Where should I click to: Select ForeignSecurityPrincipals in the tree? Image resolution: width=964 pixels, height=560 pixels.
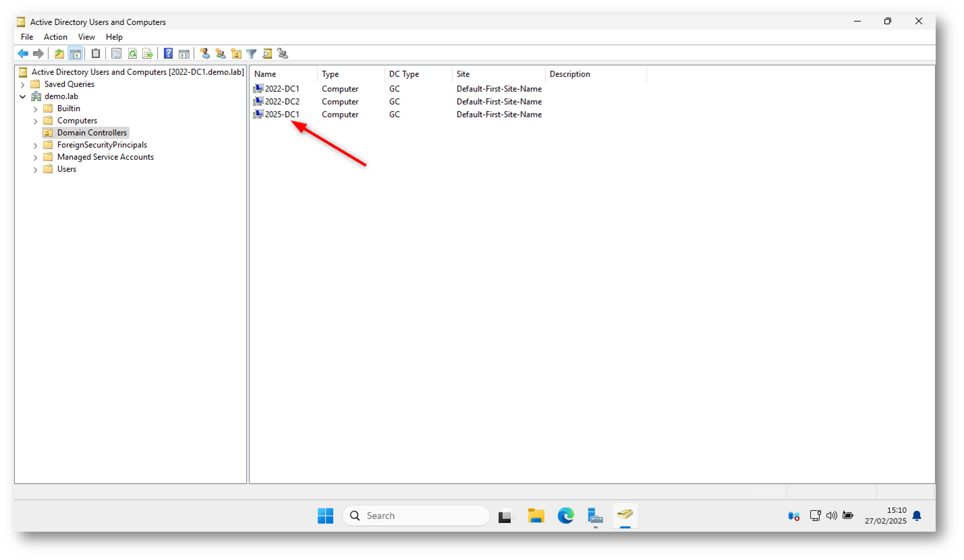coord(102,145)
